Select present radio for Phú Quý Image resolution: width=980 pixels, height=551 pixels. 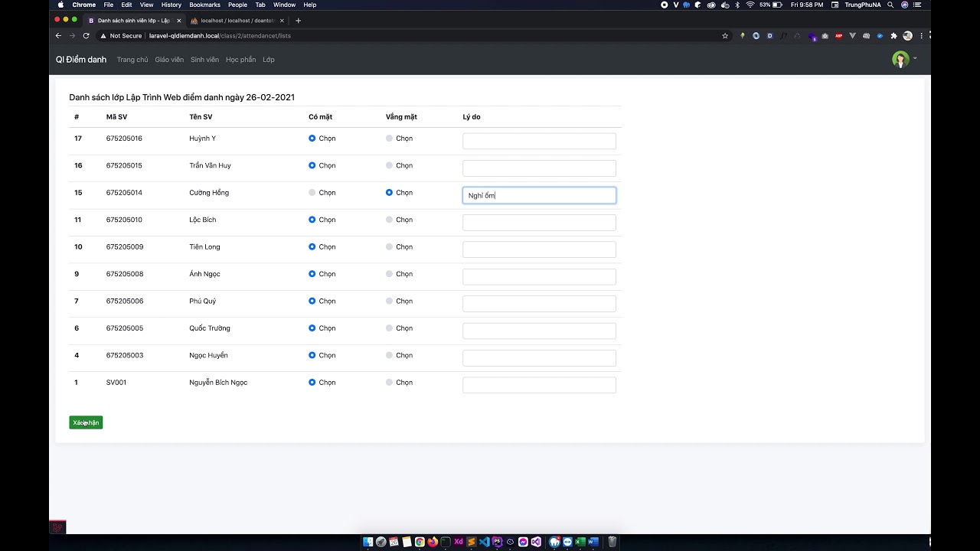coord(312,302)
